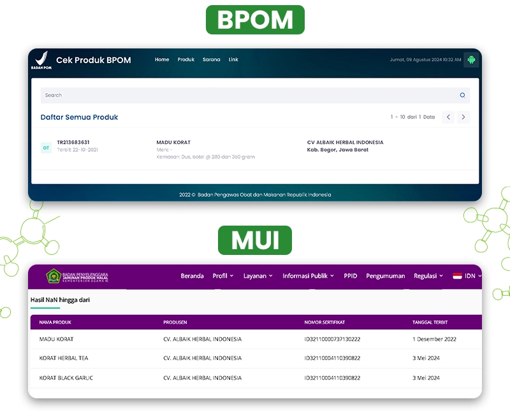The height and width of the screenshot is (420, 510).
Task: Click the Daftar Semua Produk heading
Action: [79, 117]
